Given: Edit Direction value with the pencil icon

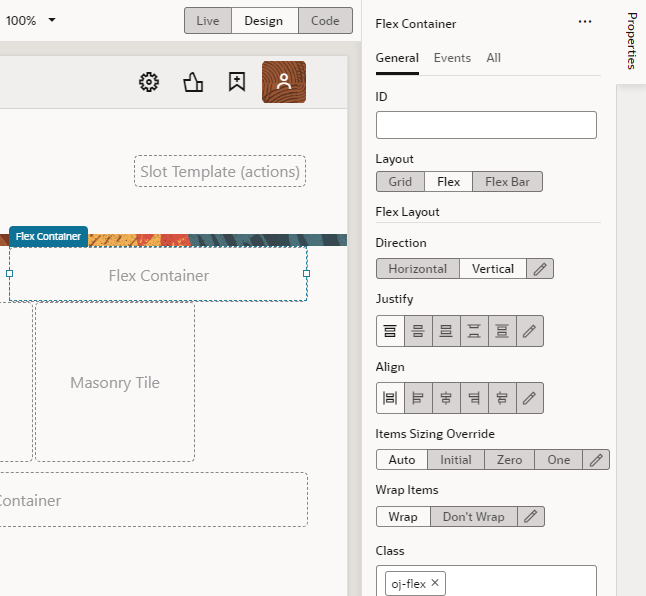Looking at the screenshot, I should (540, 269).
